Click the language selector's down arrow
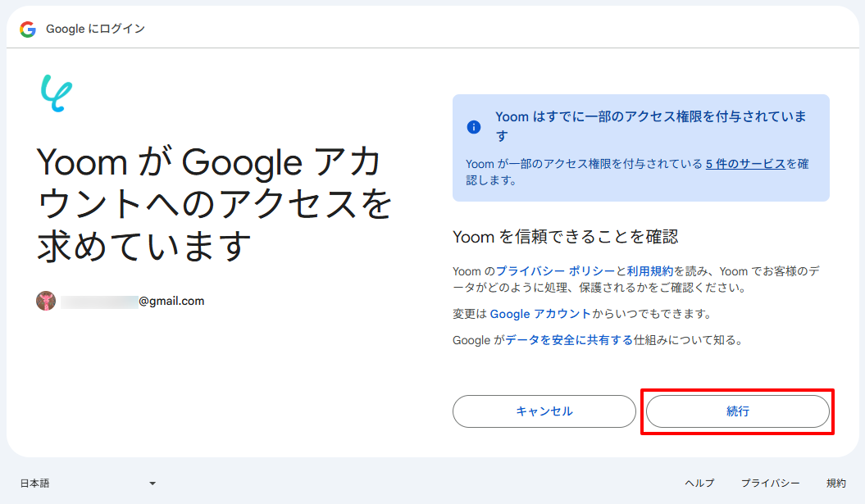This screenshot has width=865, height=504. (153, 484)
